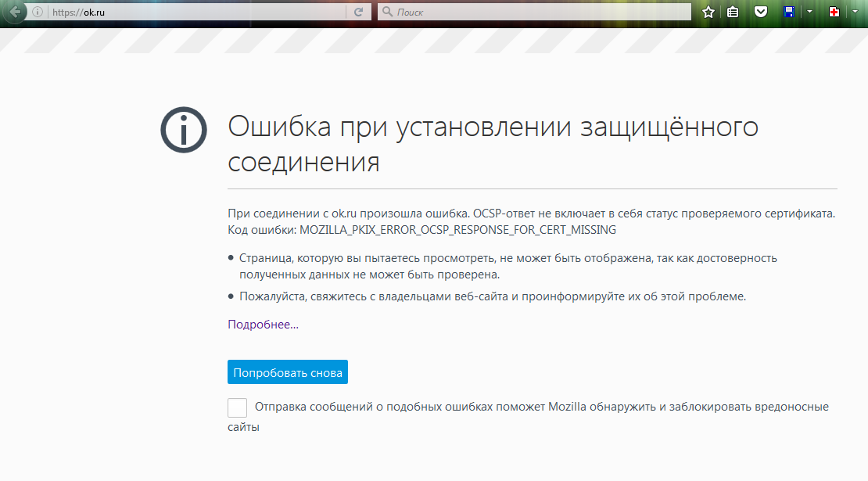Click the search magnifier icon
Image resolution: width=868 pixels, height=481 pixels.
click(x=388, y=12)
